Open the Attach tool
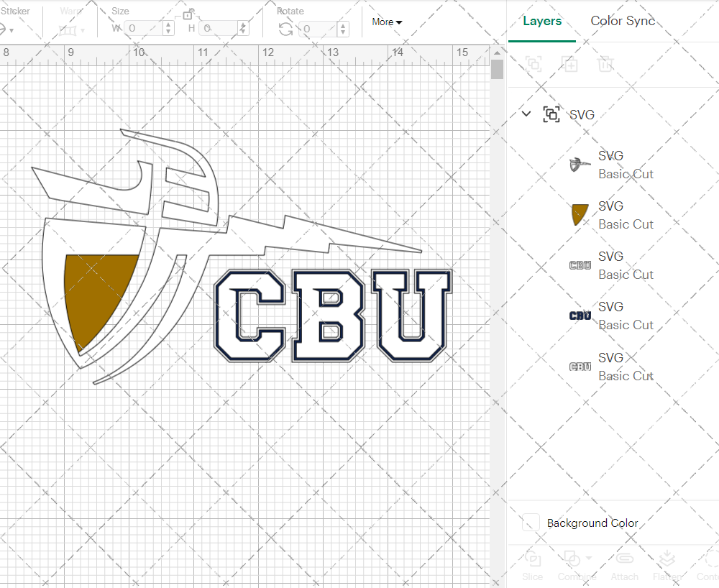This screenshot has height=588, width=719. tap(624, 565)
